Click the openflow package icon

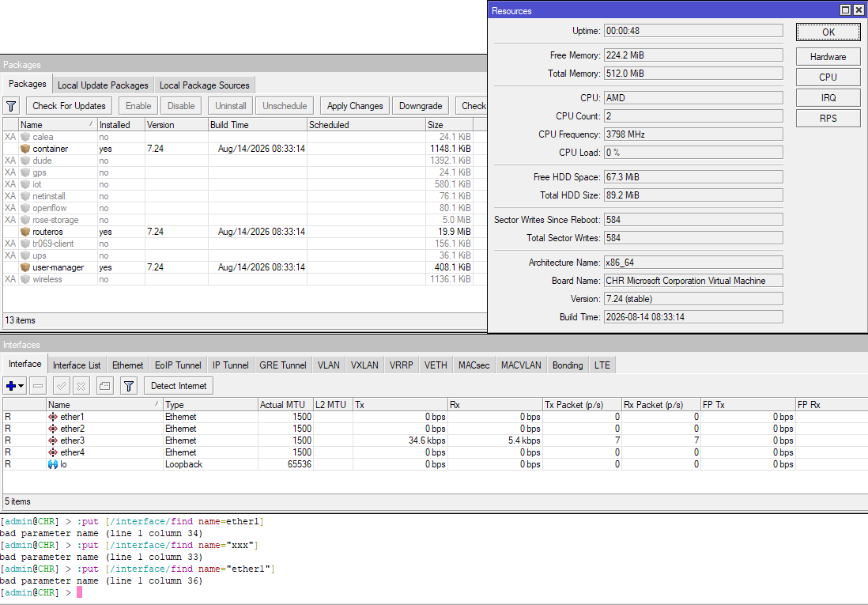[25, 208]
